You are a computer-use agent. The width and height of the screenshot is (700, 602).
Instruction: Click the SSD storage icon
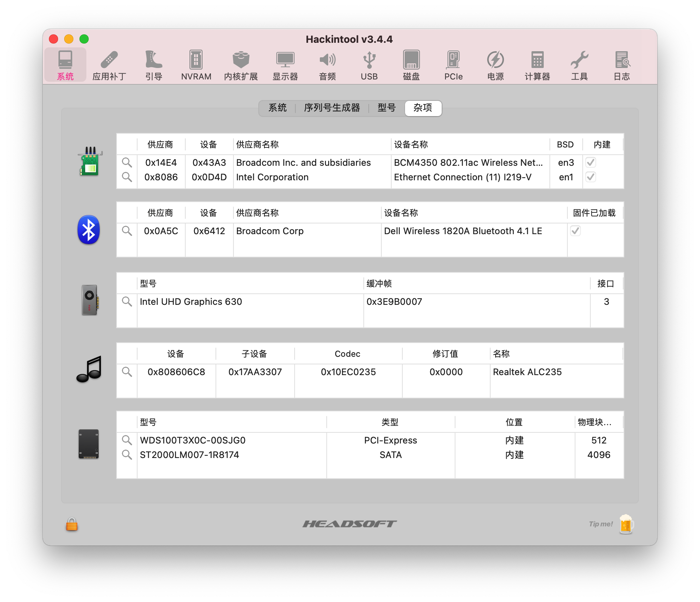(89, 444)
